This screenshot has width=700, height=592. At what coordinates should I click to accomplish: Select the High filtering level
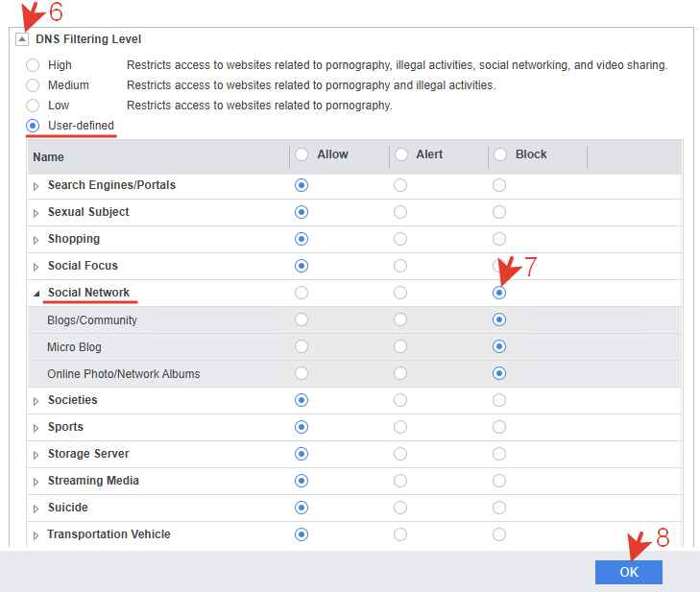pyautogui.click(x=33, y=65)
